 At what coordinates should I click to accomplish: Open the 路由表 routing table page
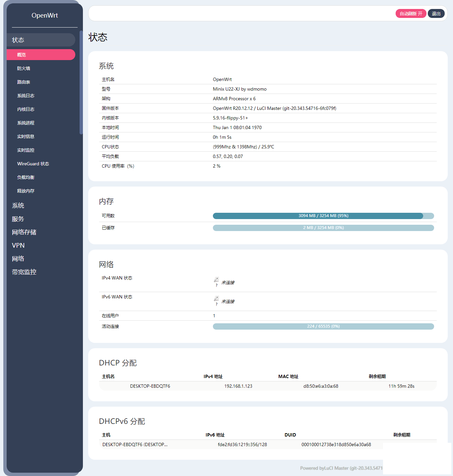click(x=24, y=82)
